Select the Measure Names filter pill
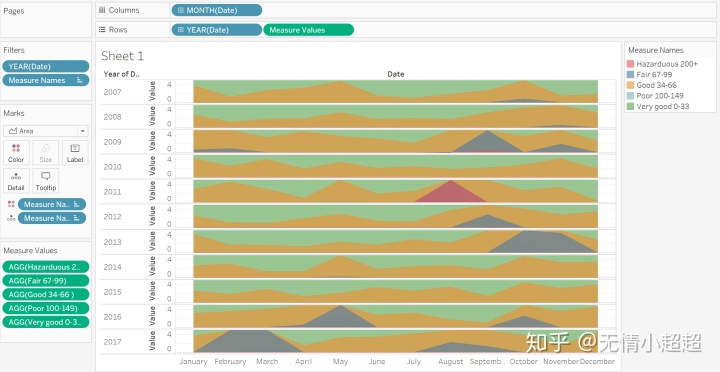The width and height of the screenshot is (720, 372). click(45, 80)
